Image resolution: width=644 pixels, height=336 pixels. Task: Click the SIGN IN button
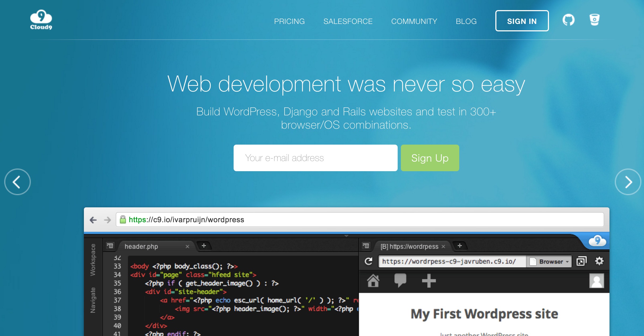pos(522,21)
